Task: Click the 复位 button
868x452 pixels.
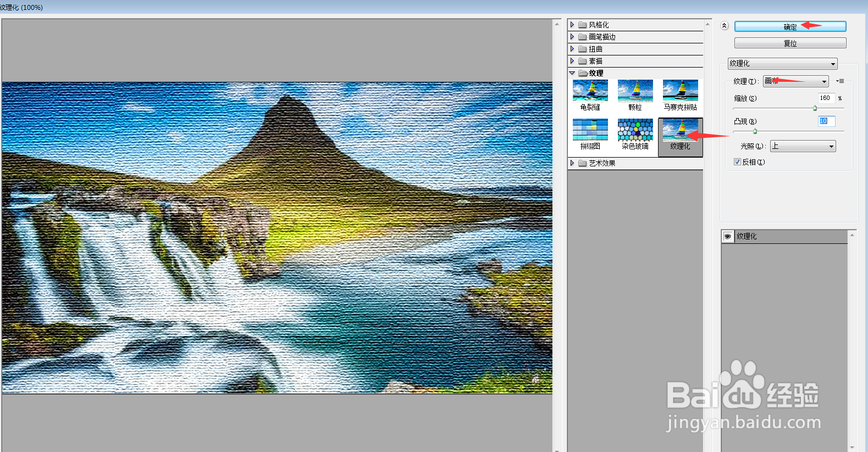Action: point(790,43)
